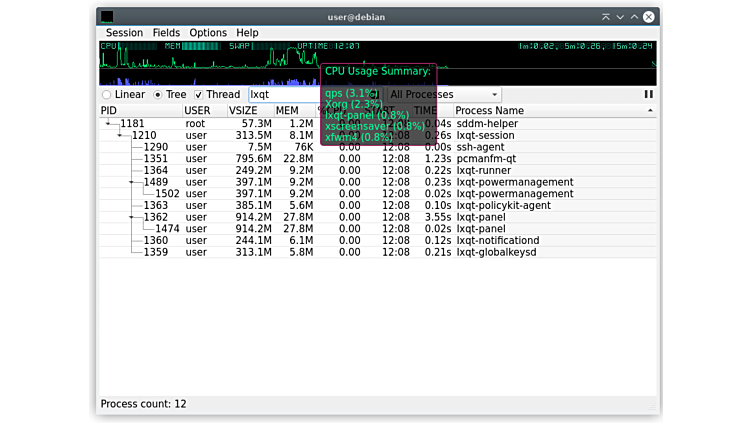Open the Help menu
Image resolution: width=752 pixels, height=423 pixels.
[x=247, y=33]
